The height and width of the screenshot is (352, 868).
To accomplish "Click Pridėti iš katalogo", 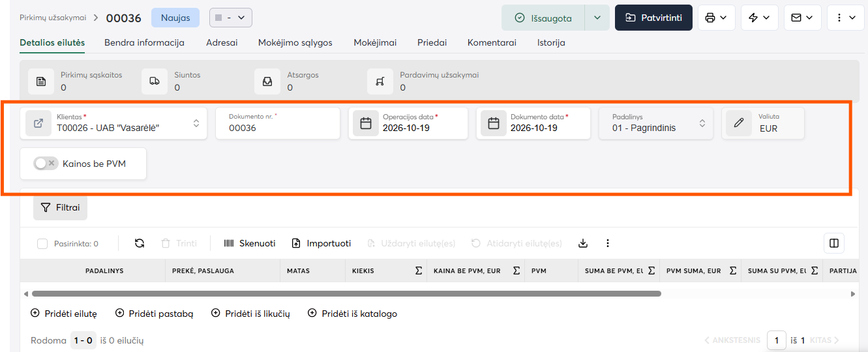I will pyautogui.click(x=352, y=314).
